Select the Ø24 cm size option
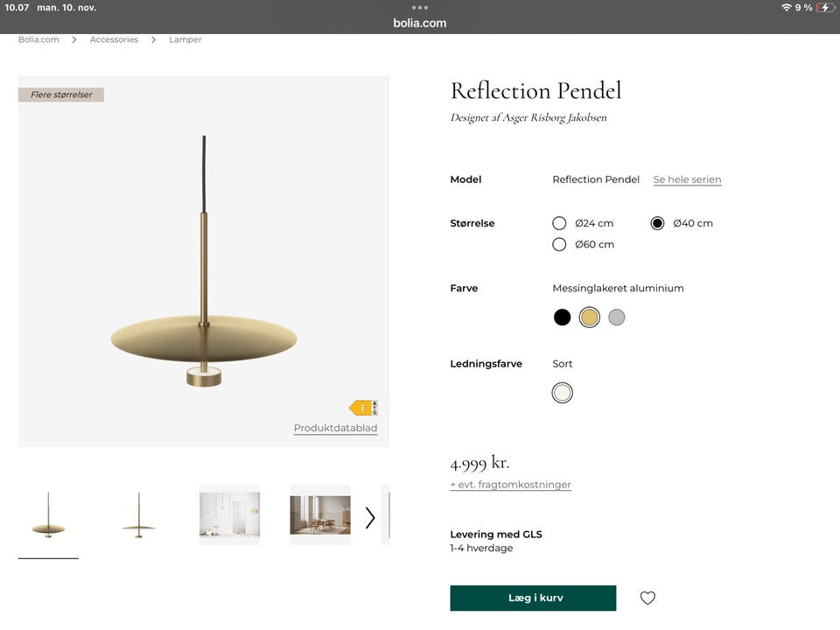Viewport: 840px width, 630px height. tap(559, 223)
